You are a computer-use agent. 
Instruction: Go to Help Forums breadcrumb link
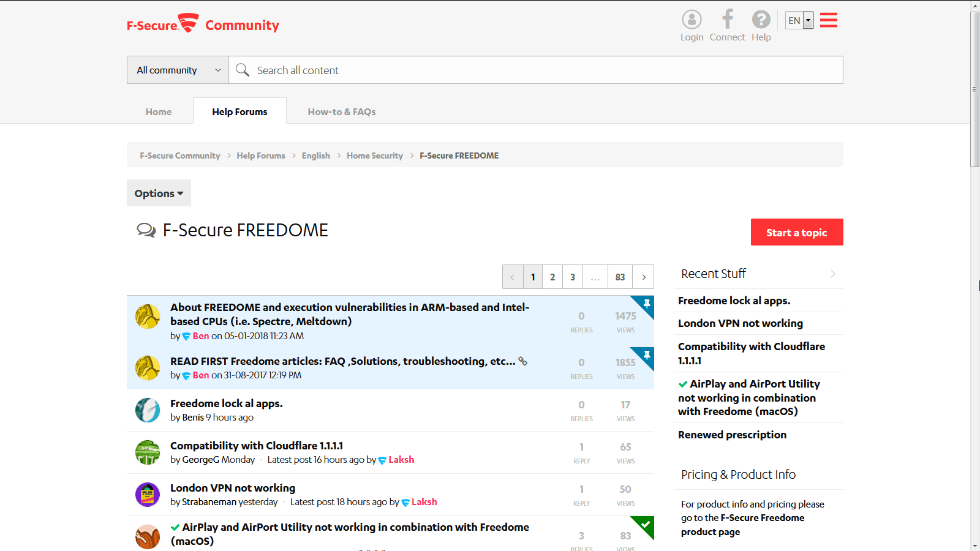click(261, 156)
